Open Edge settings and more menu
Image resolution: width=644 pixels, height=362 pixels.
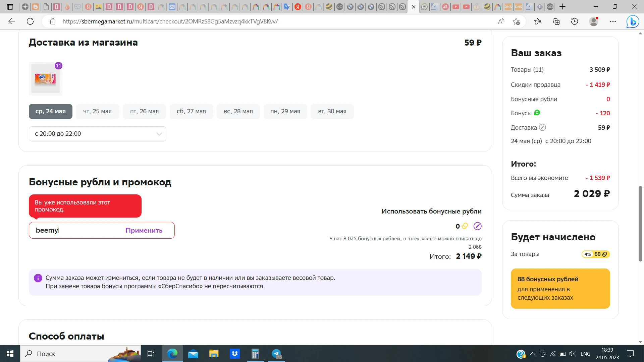coord(613,21)
